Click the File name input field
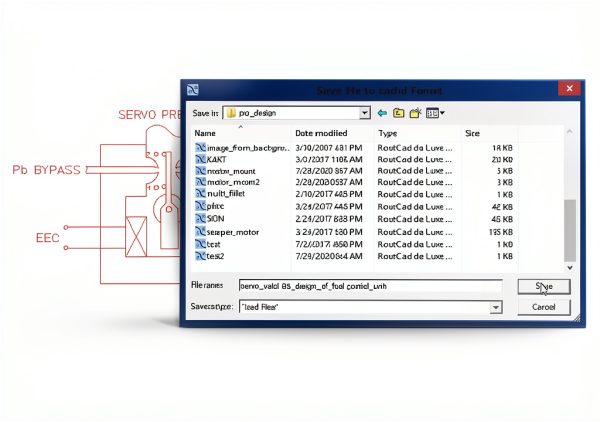600x422 pixels. [370, 286]
